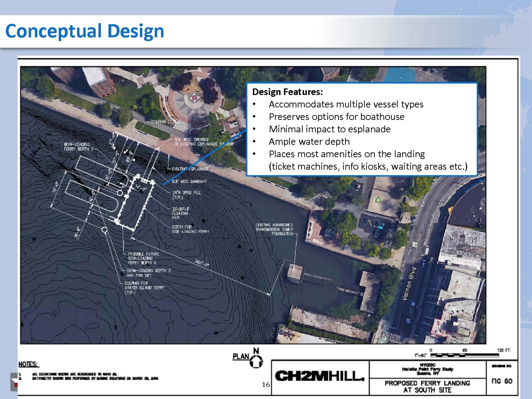This screenshot has height=399, width=532.
Task: Click the CH2MHILL logo
Action: point(320,376)
